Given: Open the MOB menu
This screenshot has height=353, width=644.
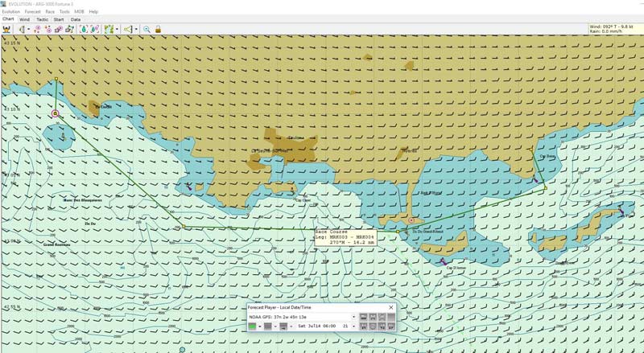Looking at the screenshot, I should pos(78,11).
